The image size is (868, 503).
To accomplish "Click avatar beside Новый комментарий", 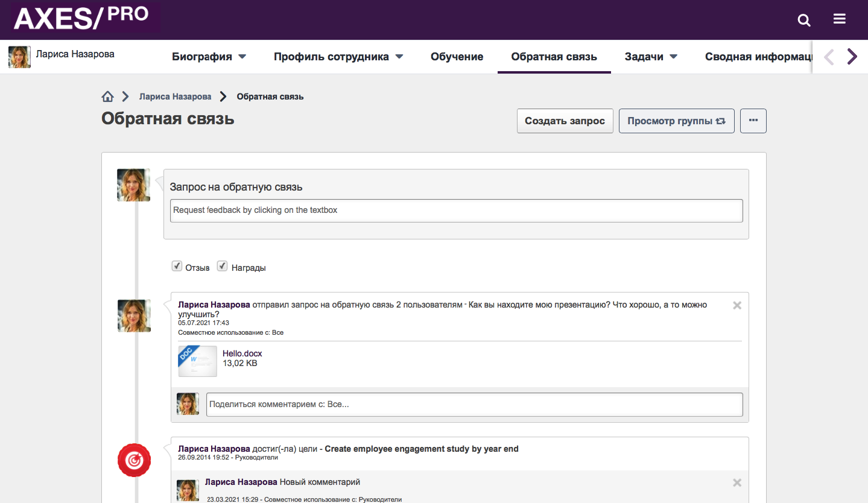I will pos(188,490).
